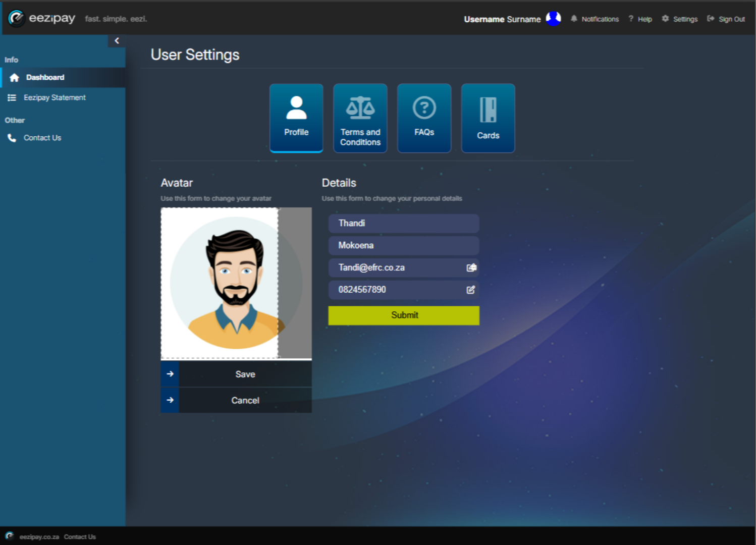Click the arrow icon beside Save

170,374
